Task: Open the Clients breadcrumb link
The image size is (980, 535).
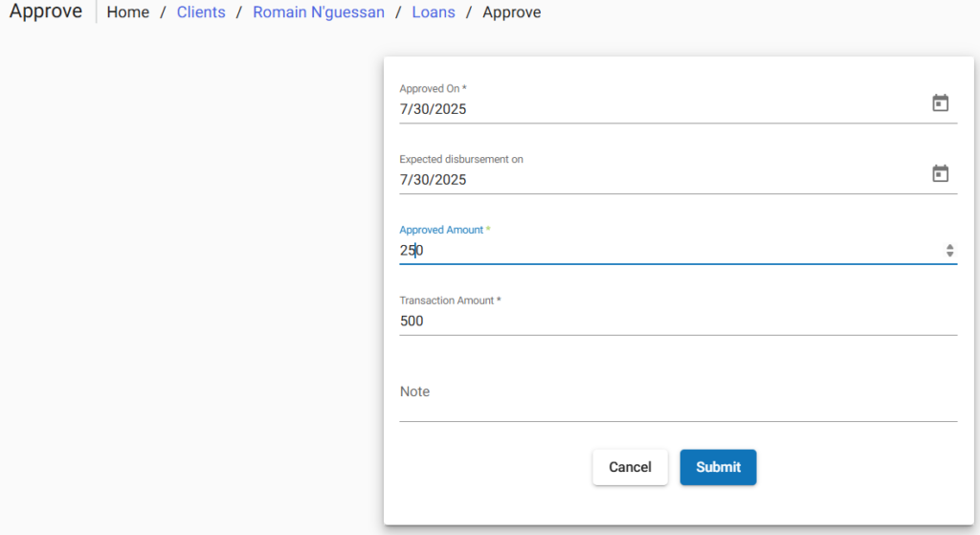Action: (201, 12)
